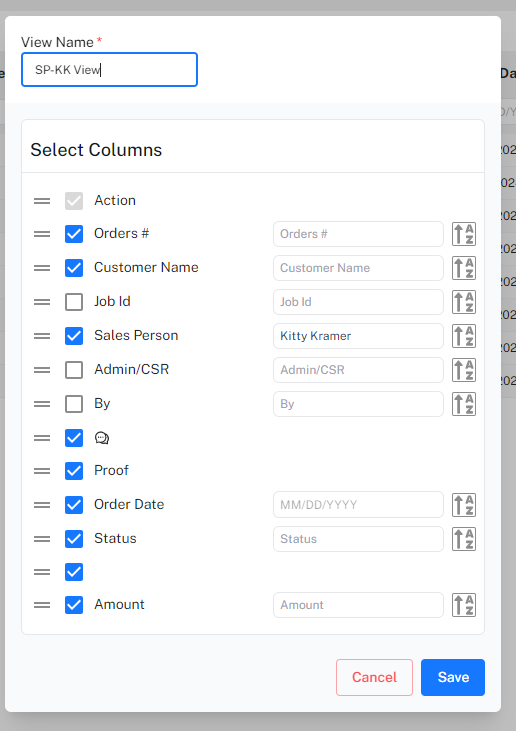Click drag handle icon for Action row

[42, 201]
